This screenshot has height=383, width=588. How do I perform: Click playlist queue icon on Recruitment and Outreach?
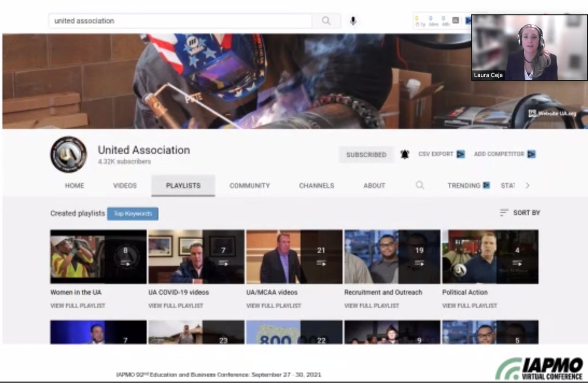[x=419, y=263]
